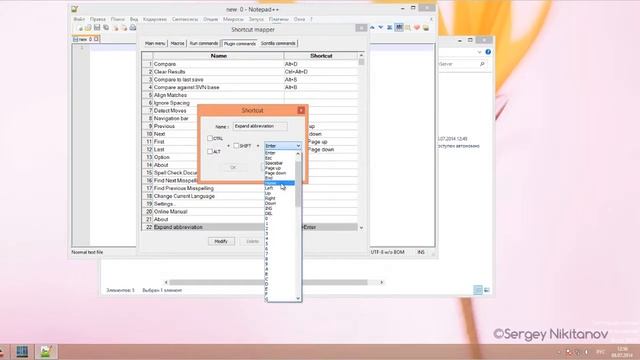The image size is (640, 360).
Task: Open the Файл menu
Action: pos(79,19)
